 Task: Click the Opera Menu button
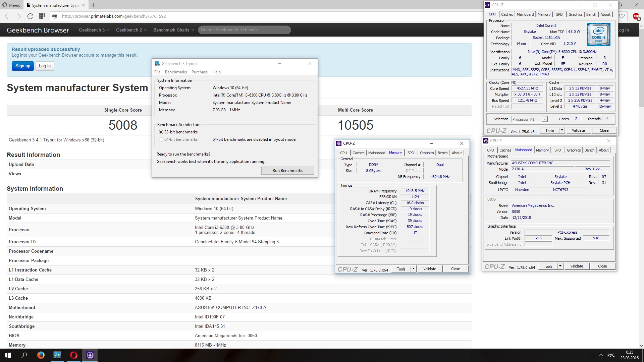click(x=11, y=5)
